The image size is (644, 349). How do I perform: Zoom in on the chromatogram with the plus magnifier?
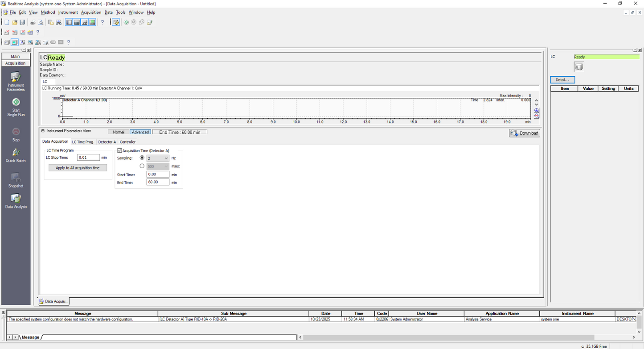[537, 110]
